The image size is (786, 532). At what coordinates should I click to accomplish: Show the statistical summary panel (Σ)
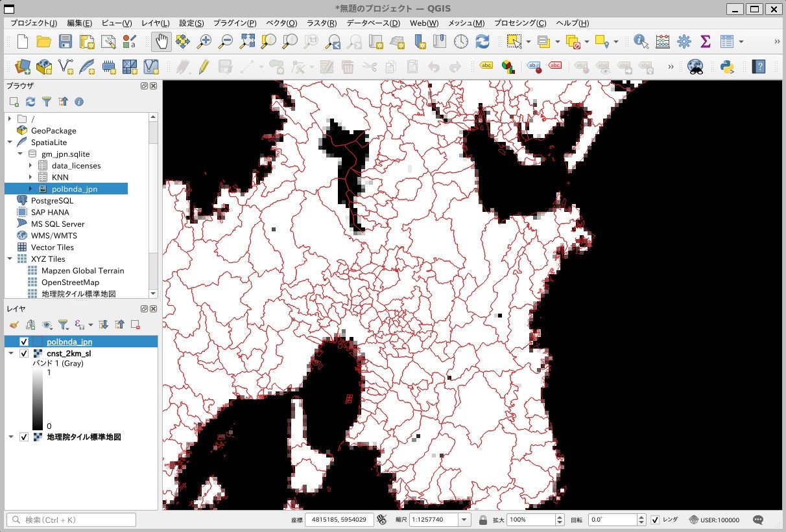[x=704, y=41]
